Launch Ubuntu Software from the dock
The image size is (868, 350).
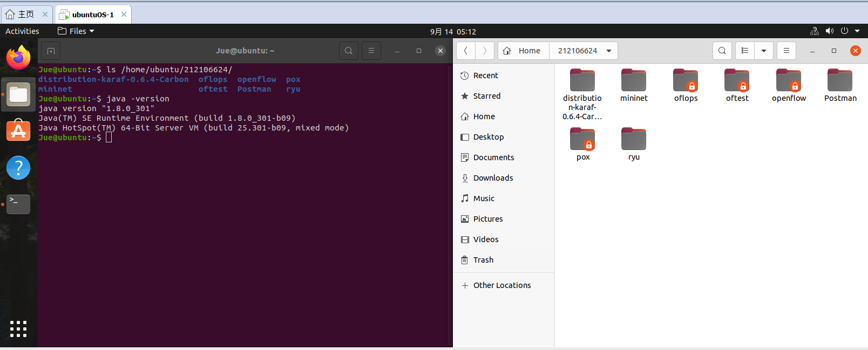point(18,131)
